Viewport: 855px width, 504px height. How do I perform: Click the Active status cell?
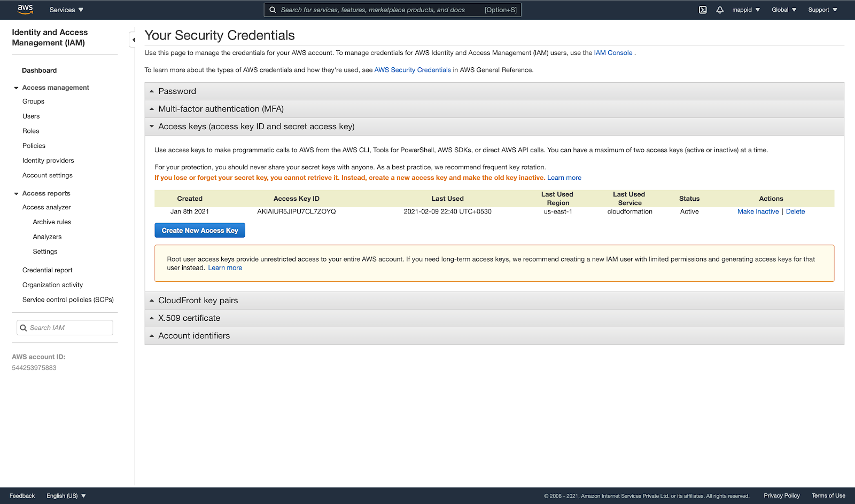pyautogui.click(x=689, y=211)
